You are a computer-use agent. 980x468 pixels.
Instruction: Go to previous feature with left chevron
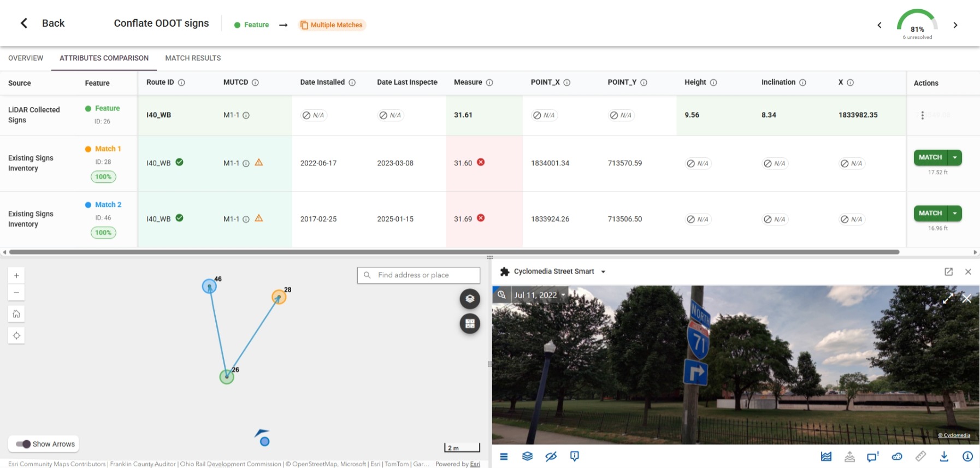pos(879,25)
